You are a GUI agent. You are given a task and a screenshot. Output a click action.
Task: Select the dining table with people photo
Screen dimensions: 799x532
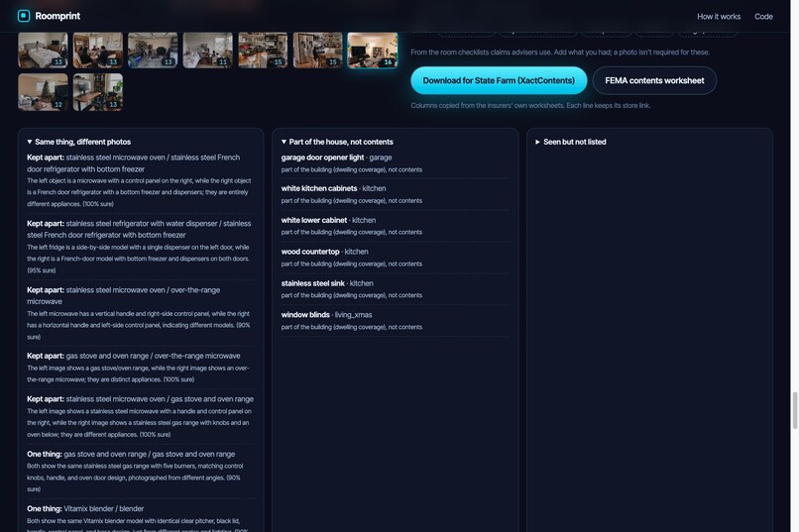point(98,50)
